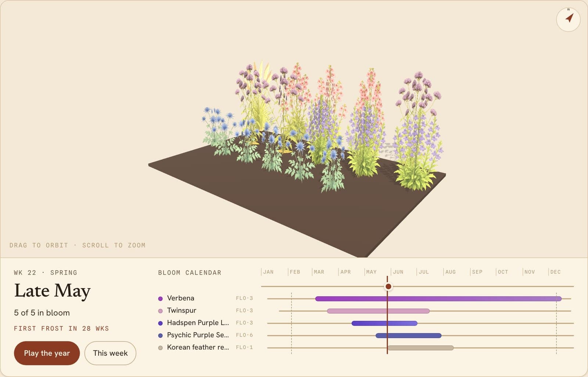
Task: Select the Verbena plant name
Action: pos(180,298)
